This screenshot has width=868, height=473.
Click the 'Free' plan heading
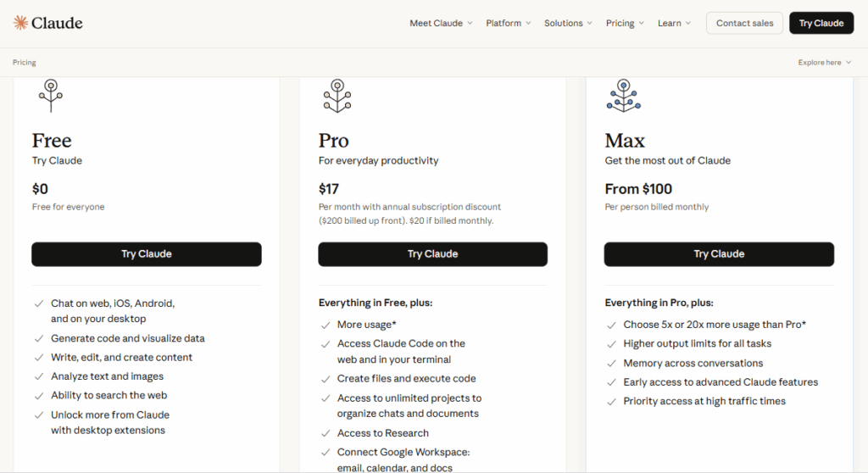click(52, 141)
